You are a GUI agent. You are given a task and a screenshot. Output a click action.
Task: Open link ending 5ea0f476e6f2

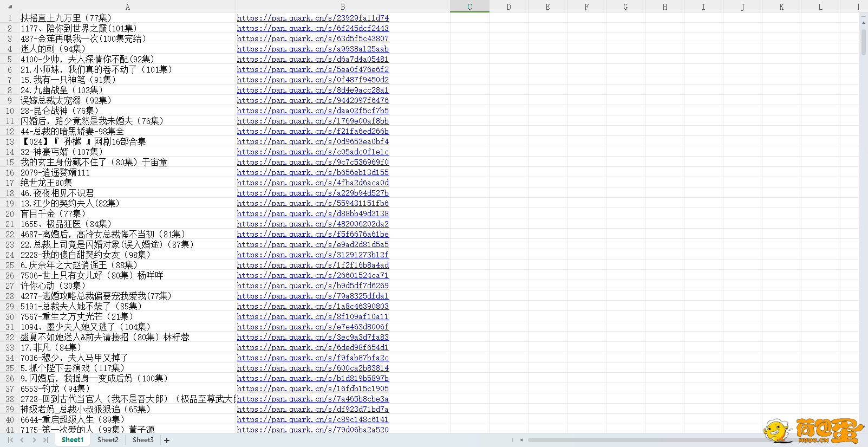coord(313,69)
